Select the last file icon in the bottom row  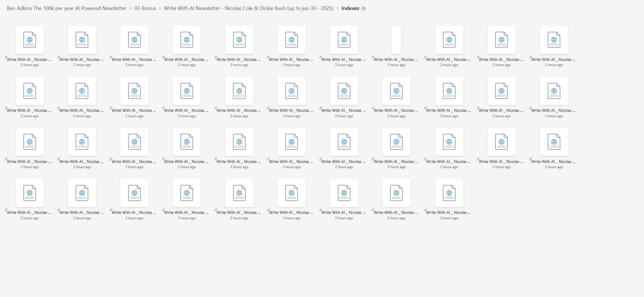tap(449, 193)
